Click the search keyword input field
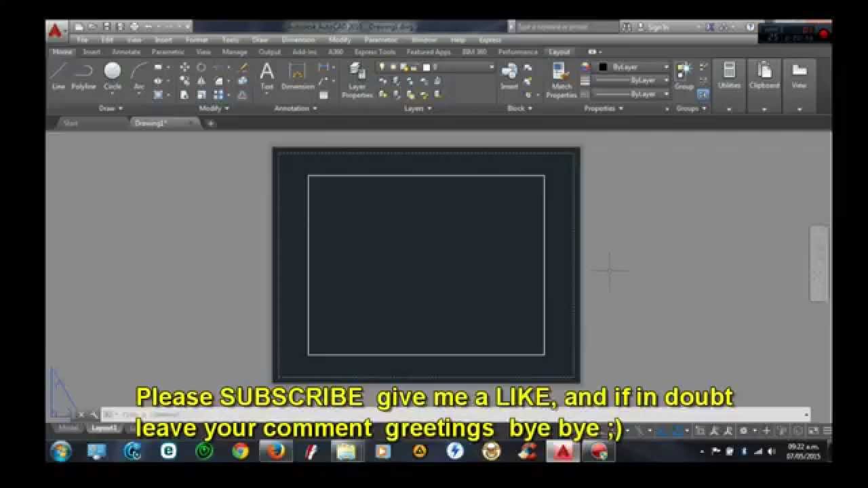Image resolution: width=868 pixels, height=488 pixels. pyautogui.click(x=566, y=27)
